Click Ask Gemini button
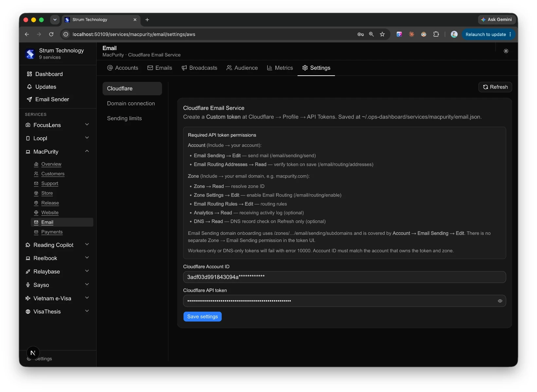 click(496, 20)
